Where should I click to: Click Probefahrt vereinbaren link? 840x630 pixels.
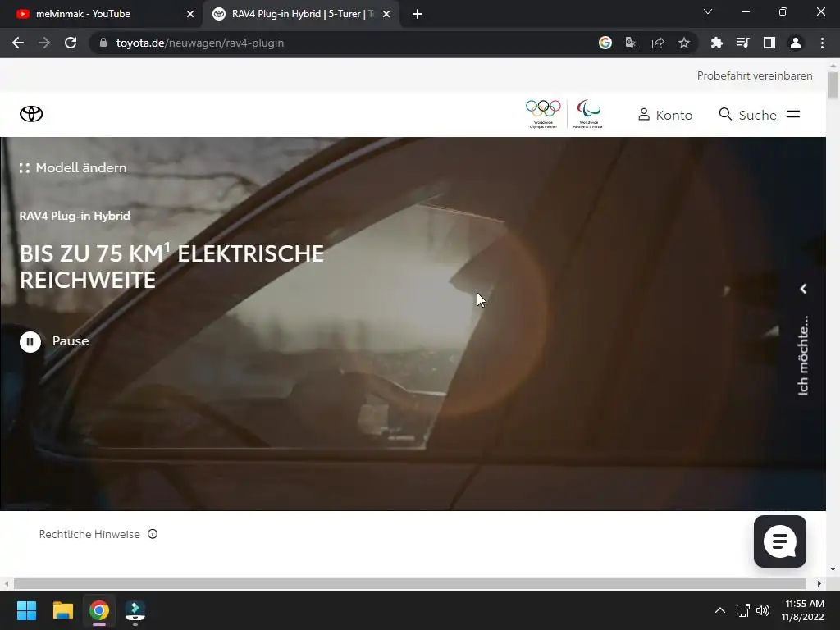tap(755, 75)
